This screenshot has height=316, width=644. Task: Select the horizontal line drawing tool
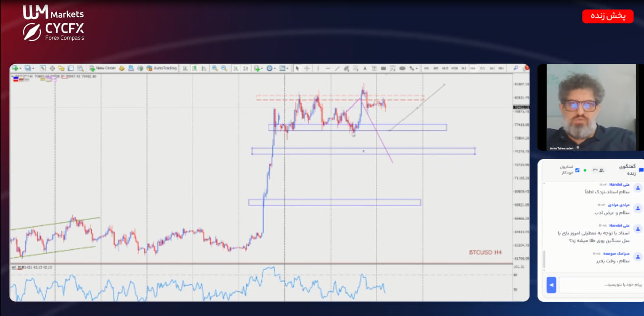(328, 68)
